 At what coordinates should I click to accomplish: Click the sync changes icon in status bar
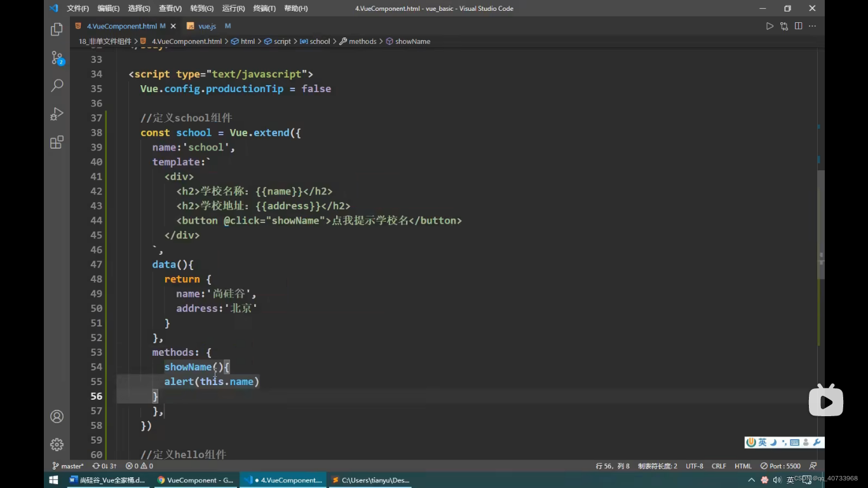point(104,466)
